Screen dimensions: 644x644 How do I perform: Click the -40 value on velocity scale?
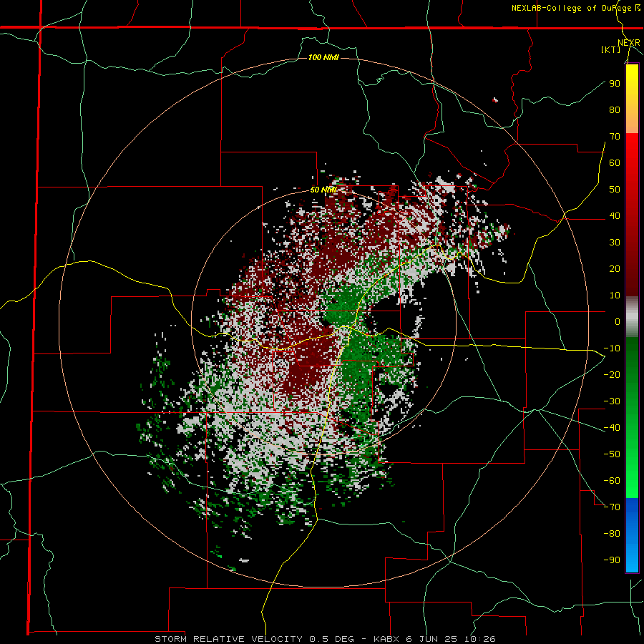coord(612,428)
